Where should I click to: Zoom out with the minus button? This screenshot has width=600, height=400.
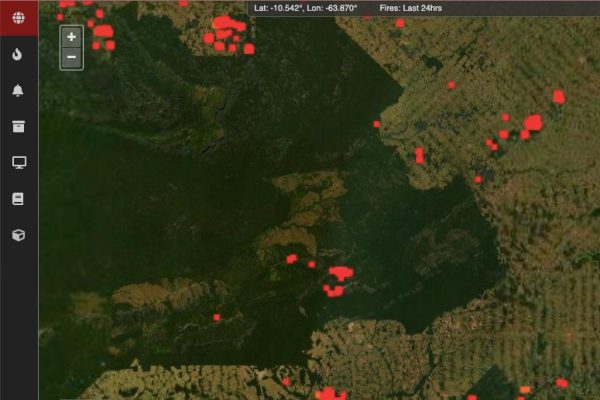point(72,57)
